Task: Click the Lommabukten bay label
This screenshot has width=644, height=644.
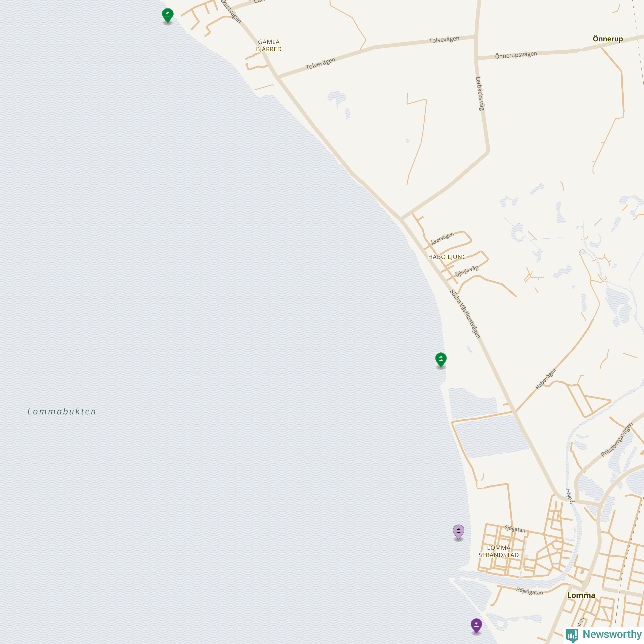Action: pos(62,411)
